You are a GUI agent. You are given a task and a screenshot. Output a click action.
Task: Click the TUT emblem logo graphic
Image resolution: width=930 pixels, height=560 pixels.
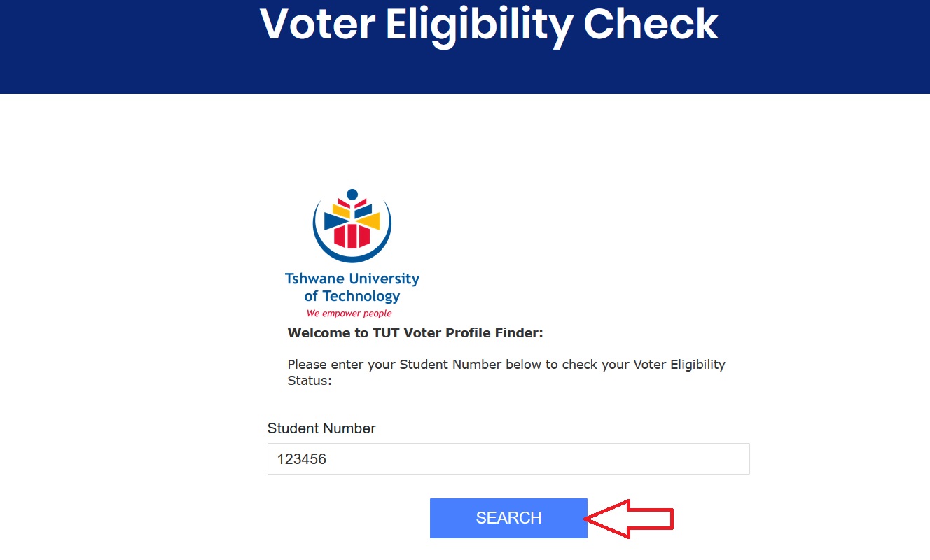352,224
